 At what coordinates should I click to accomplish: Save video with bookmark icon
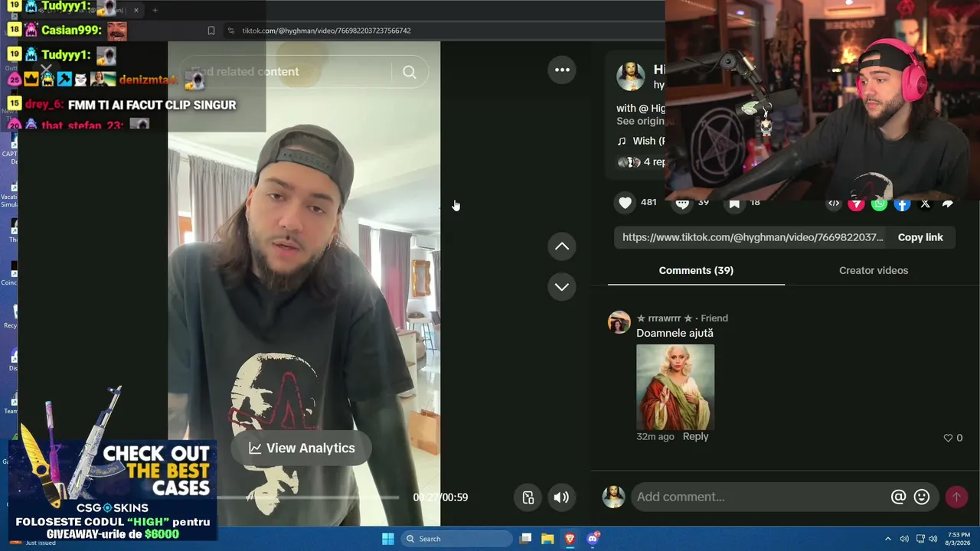click(x=734, y=203)
